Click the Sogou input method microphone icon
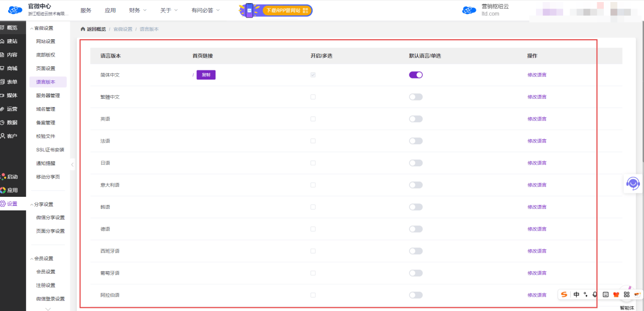Viewport: 644px width, 311px height. tap(595, 295)
